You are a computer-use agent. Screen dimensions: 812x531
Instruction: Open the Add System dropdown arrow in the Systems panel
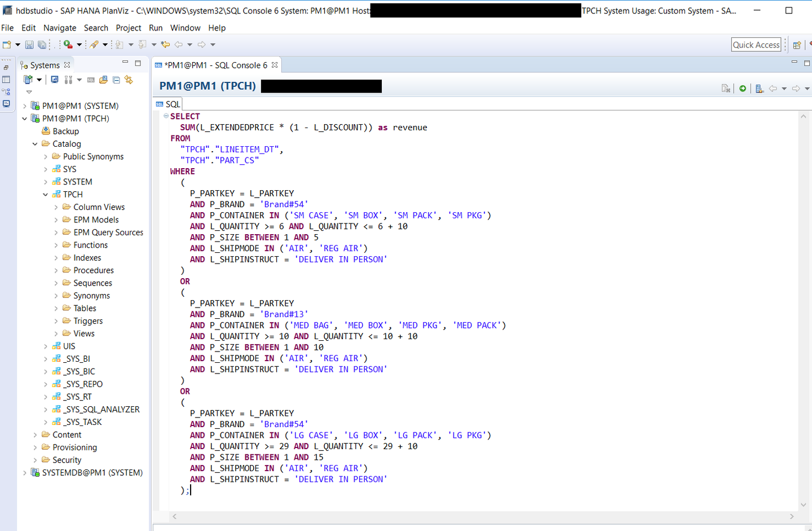pyautogui.click(x=39, y=80)
